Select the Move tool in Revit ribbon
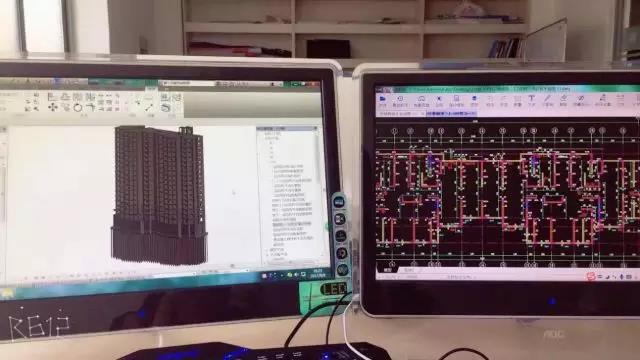This screenshot has width=640, height=360. click(x=53, y=107)
